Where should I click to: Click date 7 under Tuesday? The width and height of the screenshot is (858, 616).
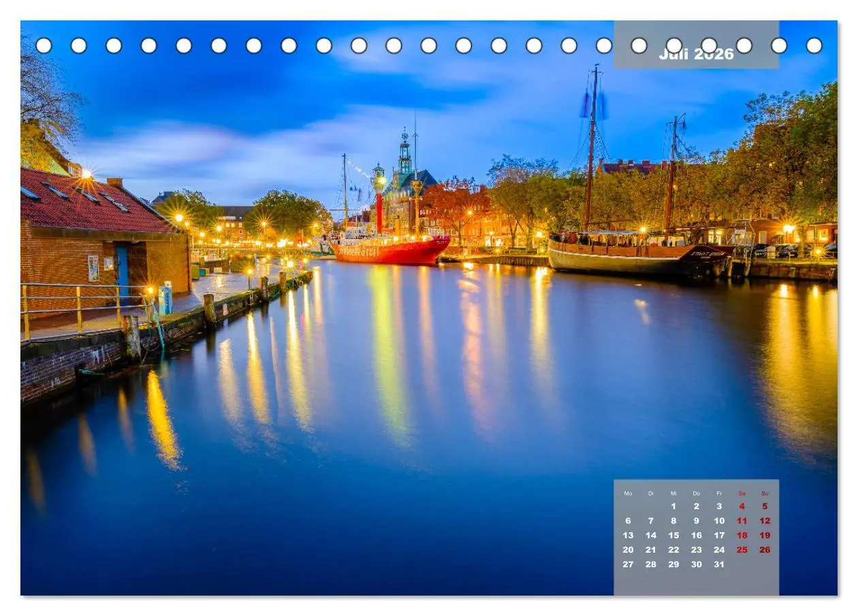tap(651, 521)
